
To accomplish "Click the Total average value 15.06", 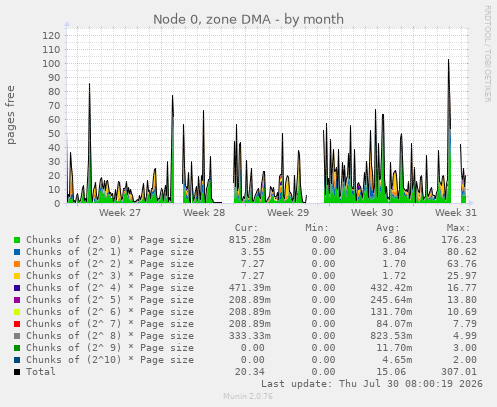I will (x=391, y=372).
